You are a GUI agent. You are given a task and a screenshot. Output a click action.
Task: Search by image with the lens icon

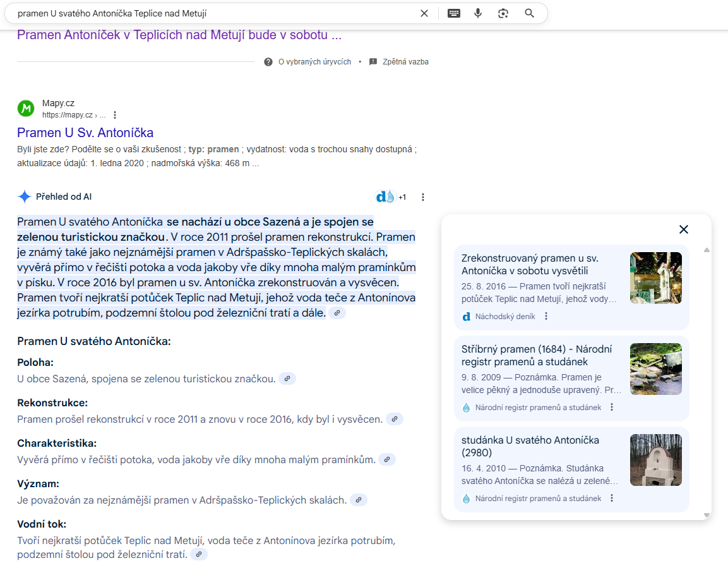(x=503, y=13)
